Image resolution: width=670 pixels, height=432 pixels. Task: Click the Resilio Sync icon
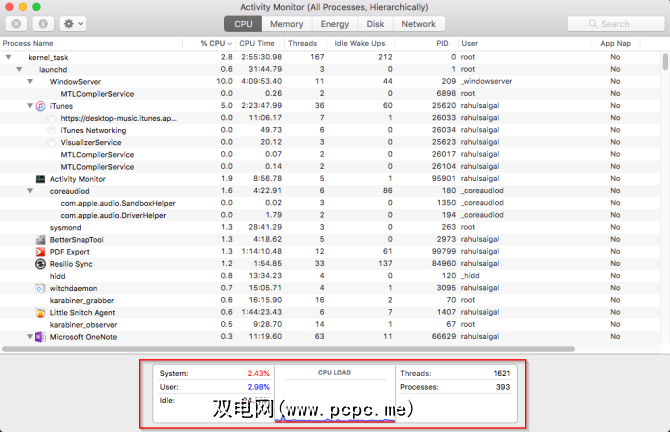[x=40, y=264]
